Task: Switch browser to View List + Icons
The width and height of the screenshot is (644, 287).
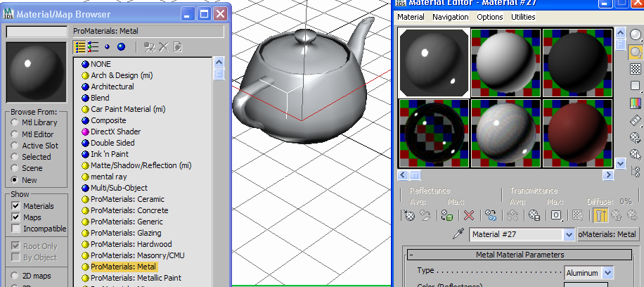Action: click(93, 47)
